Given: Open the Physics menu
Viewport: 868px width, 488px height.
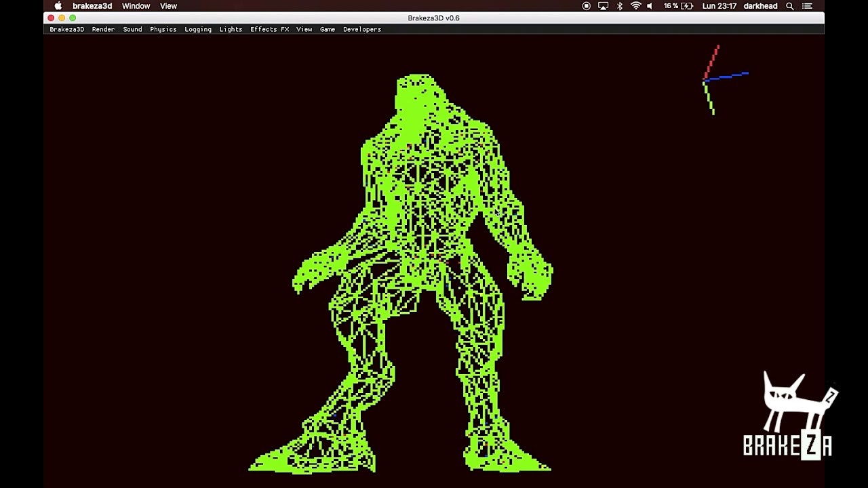Looking at the screenshot, I should (163, 29).
